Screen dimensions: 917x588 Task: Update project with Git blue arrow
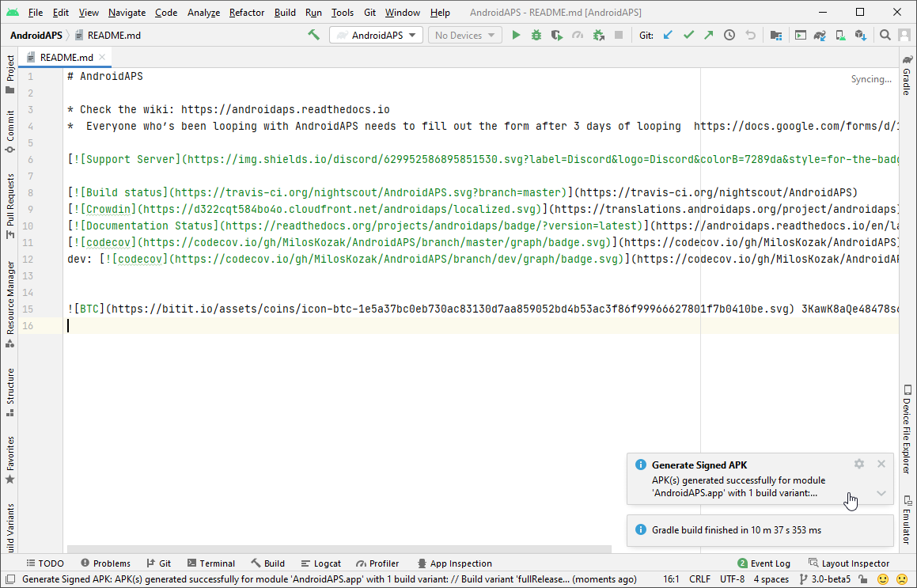point(668,35)
